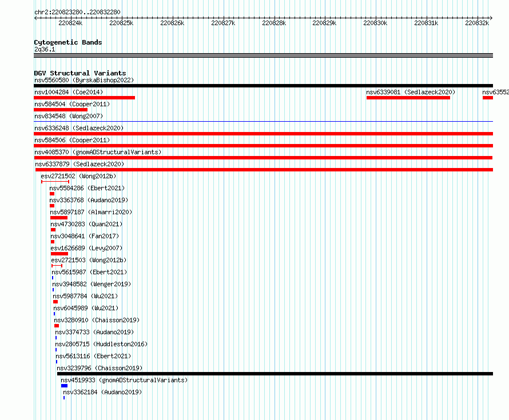The width and height of the screenshot is (509, 420).
Task: Click the 2q36.1 band label
Action: click(x=45, y=49)
